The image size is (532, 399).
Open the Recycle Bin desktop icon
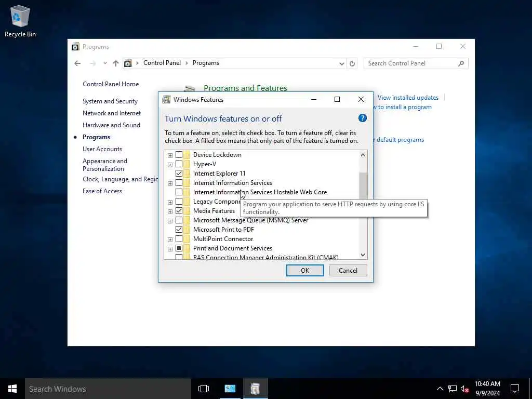click(20, 21)
